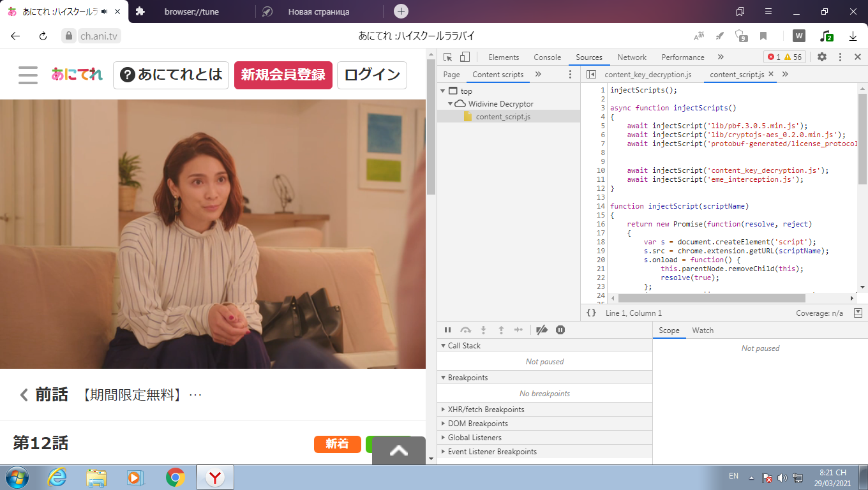Expand Event Listener Breakpoints section
This screenshot has height=490, width=868.
tap(491, 451)
